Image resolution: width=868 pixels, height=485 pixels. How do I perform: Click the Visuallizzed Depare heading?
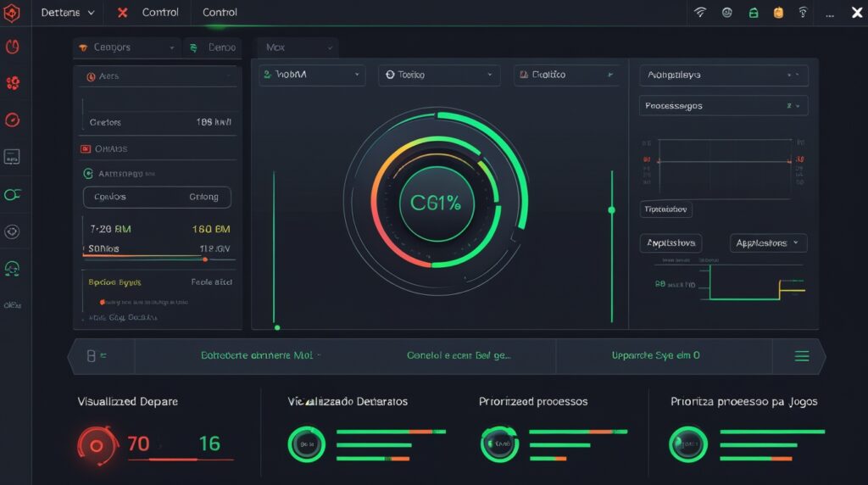(127, 401)
